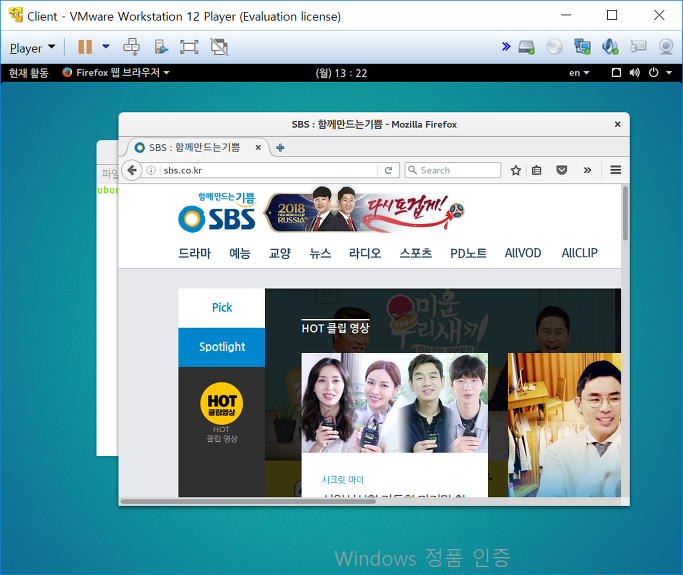Open the 2018 Russia World Cup banner

(x=365, y=211)
